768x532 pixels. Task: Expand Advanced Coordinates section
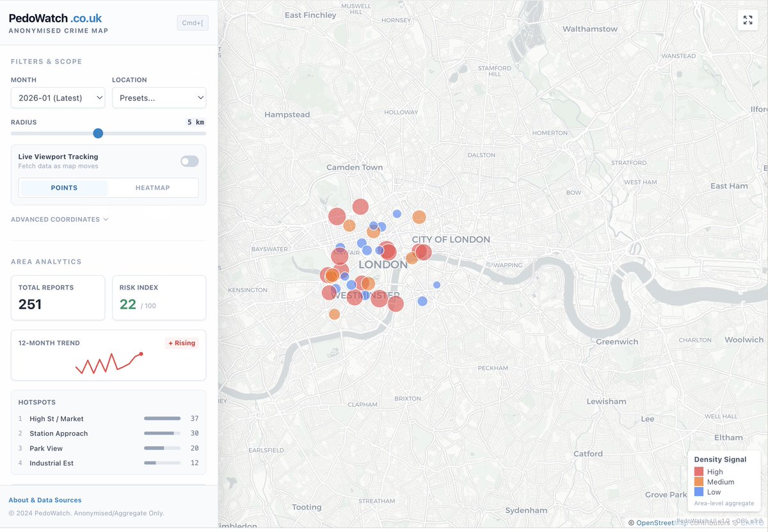coord(60,219)
